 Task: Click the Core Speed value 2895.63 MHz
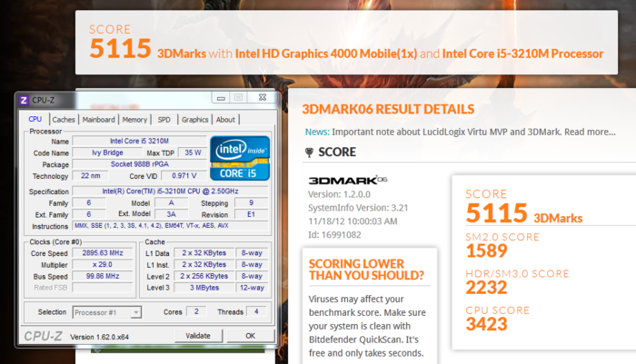[x=103, y=253]
